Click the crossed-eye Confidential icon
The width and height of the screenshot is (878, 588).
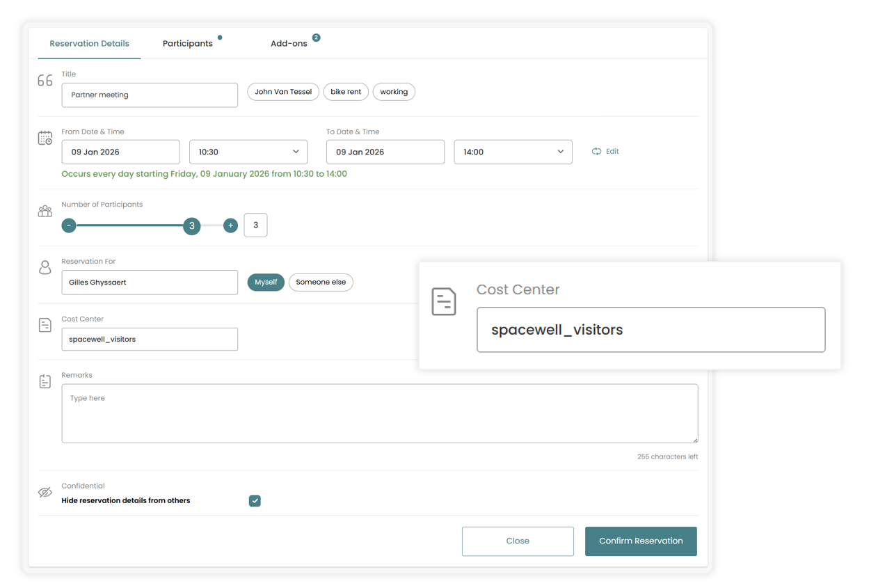pos(45,493)
